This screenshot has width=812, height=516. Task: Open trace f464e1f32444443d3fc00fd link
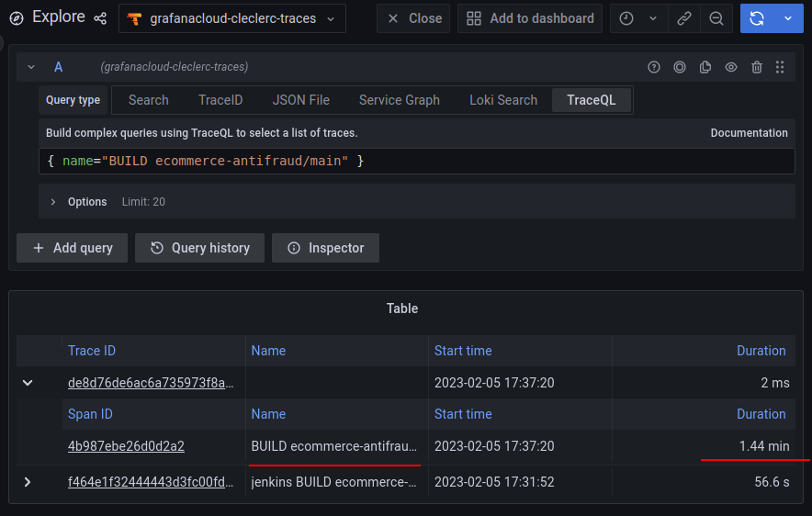[x=151, y=482]
